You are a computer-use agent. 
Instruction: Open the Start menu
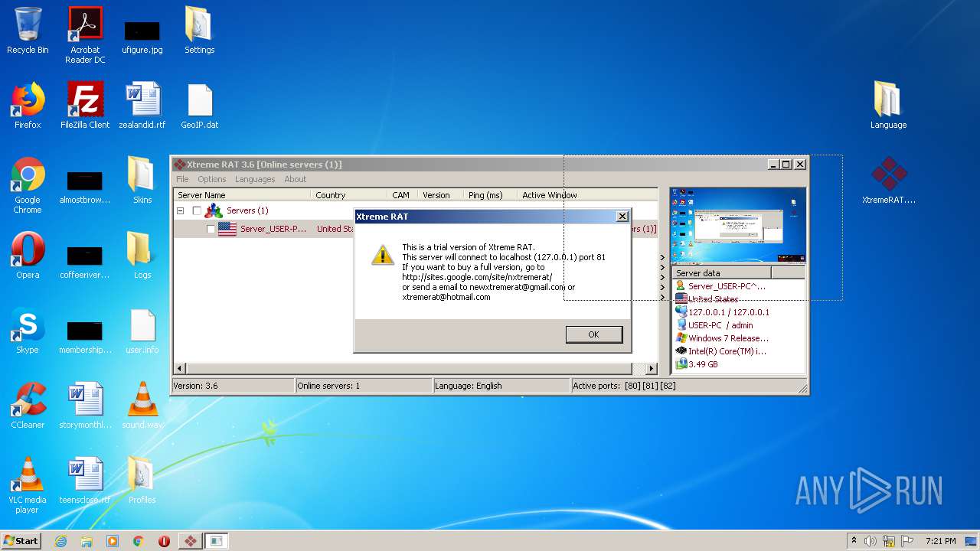21,540
